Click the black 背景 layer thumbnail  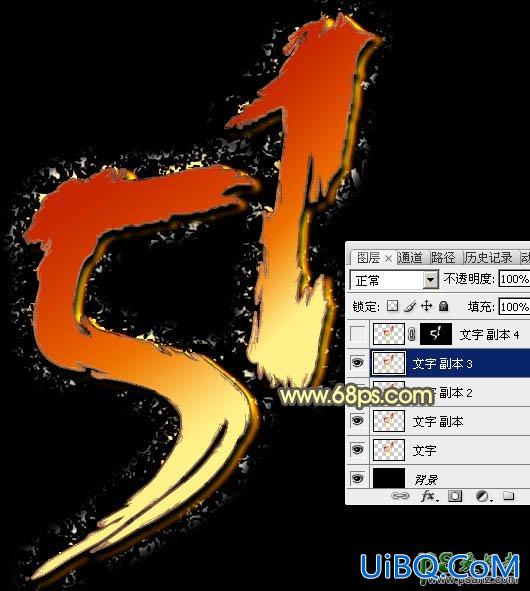click(389, 478)
